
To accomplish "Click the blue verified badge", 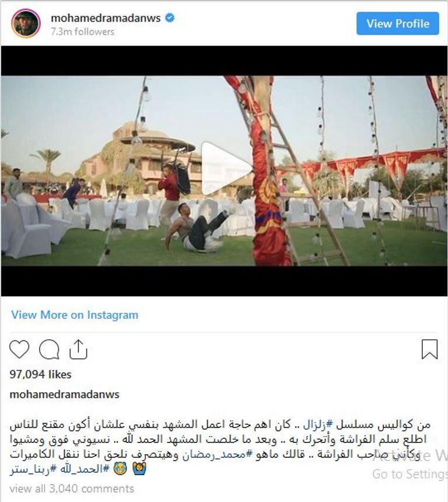I will (x=170, y=18).
